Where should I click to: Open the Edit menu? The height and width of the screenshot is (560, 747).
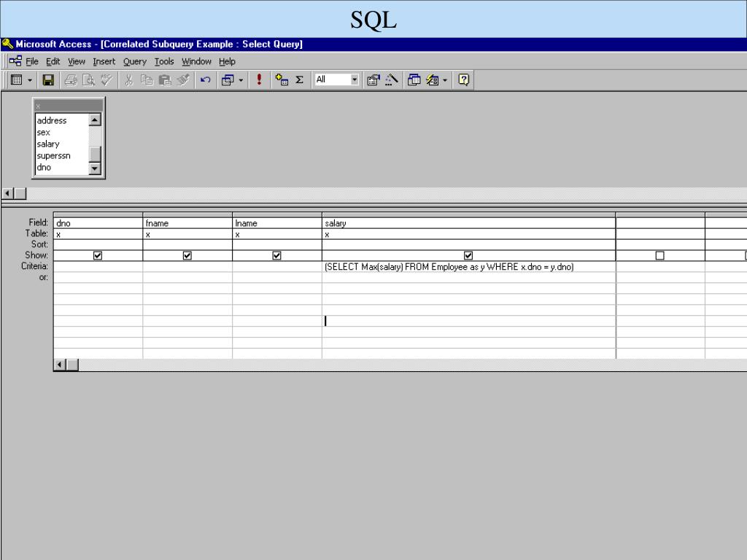tap(53, 61)
